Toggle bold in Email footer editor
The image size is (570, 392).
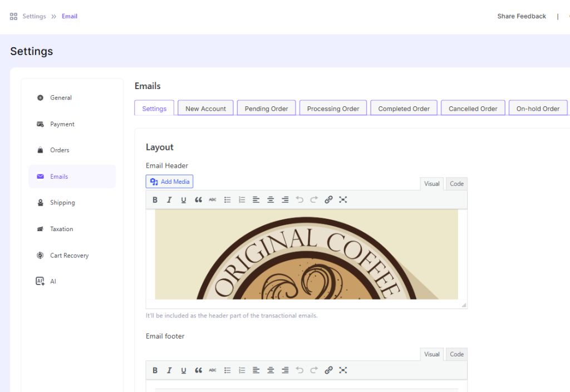(x=155, y=370)
